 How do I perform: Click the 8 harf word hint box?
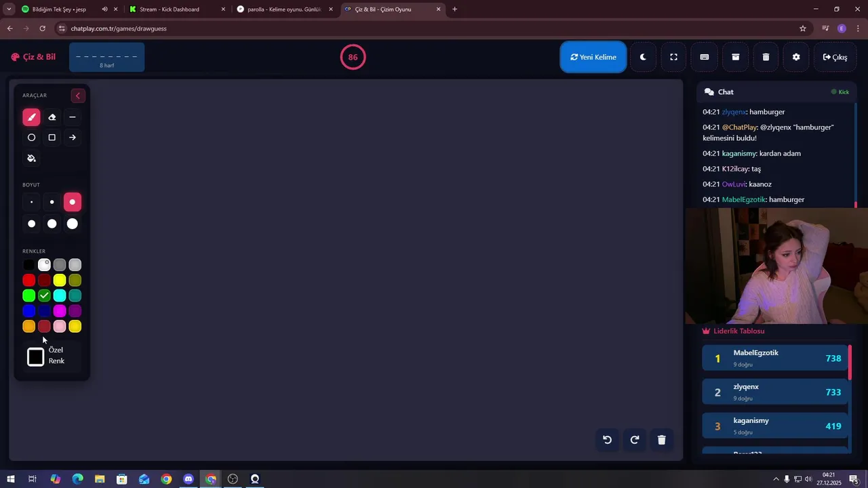[x=106, y=58]
